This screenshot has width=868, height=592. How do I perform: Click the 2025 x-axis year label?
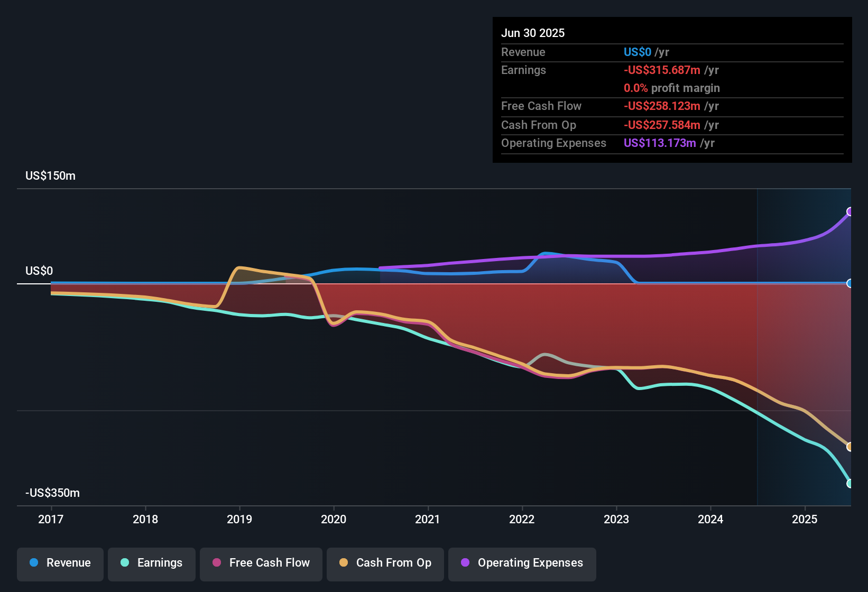pyautogui.click(x=805, y=520)
